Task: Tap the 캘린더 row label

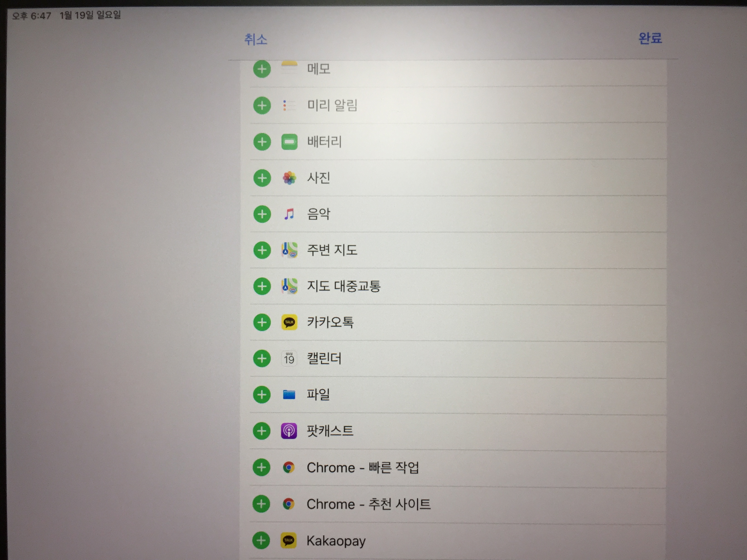Action: tap(324, 358)
